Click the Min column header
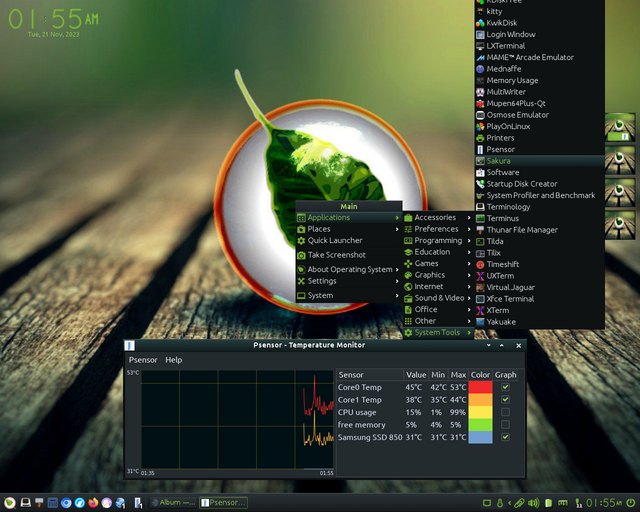Screen dimensions: 640x512 [x=438, y=375]
